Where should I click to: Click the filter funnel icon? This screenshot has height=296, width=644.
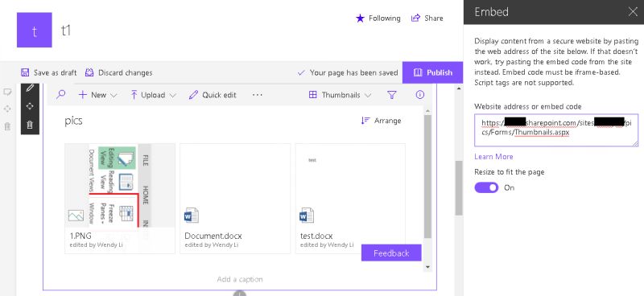click(392, 95)
